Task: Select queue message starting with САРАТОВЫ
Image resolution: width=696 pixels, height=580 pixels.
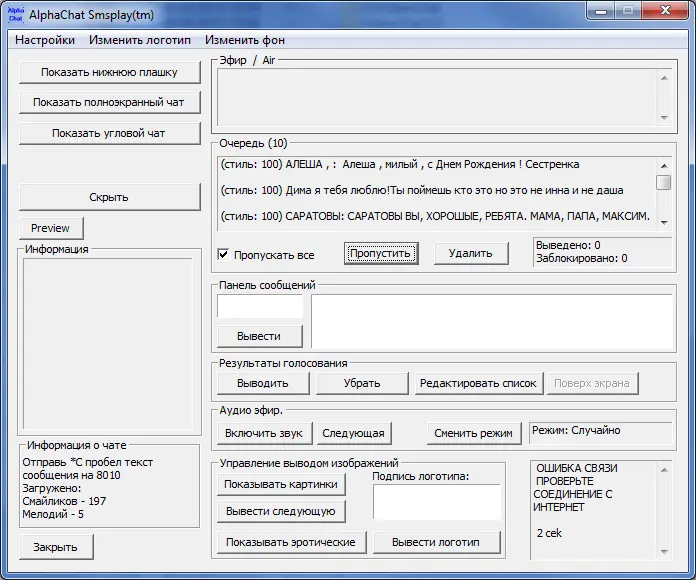Action: coord(436,217)
